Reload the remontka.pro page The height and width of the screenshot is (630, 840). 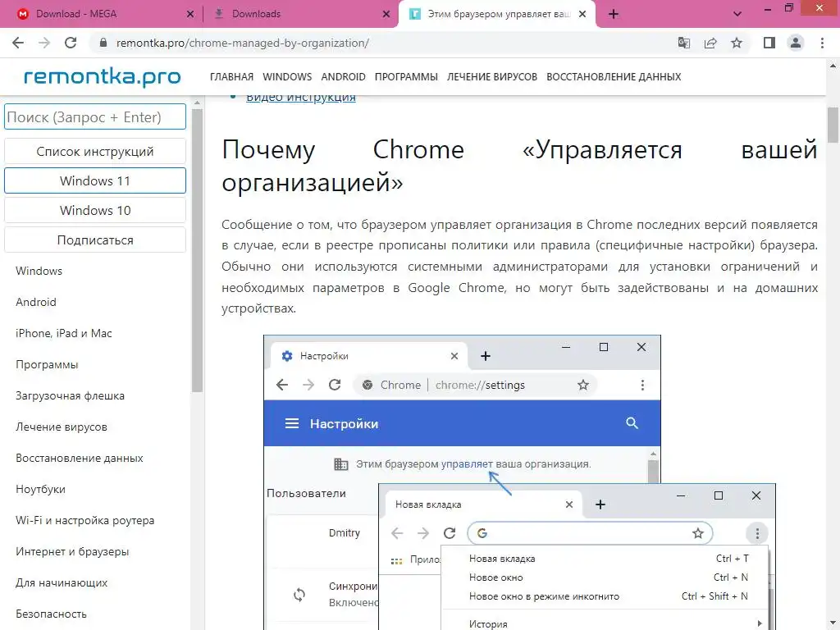[x=71, y=43]
